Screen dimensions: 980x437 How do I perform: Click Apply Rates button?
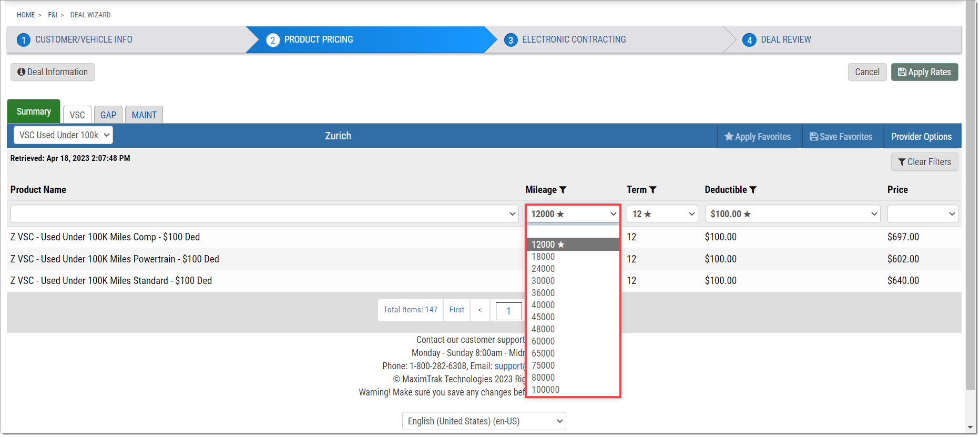[x=924, y=72]
